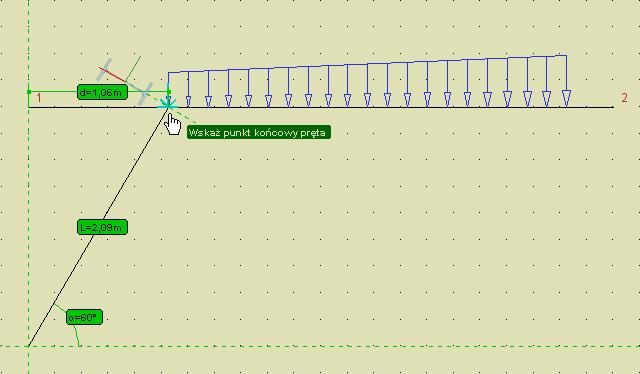Select the inclined black bar being drawn

[98, 227]
